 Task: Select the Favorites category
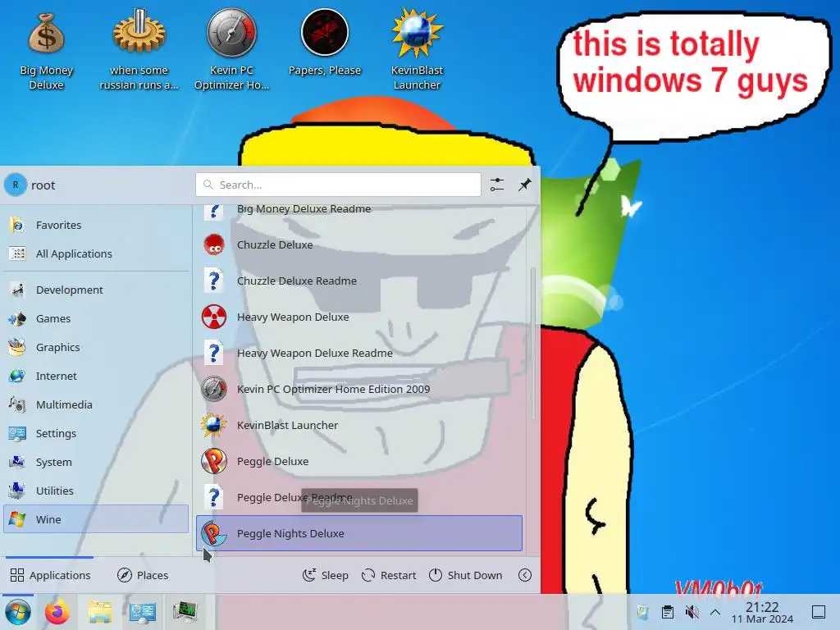pos(96,225)
